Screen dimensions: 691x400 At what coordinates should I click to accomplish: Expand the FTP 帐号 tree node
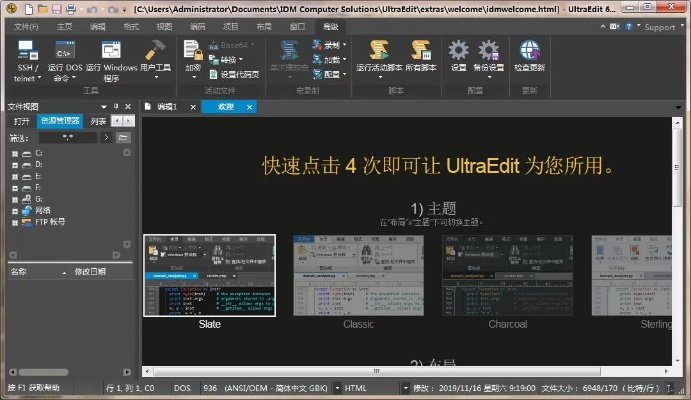15,222
